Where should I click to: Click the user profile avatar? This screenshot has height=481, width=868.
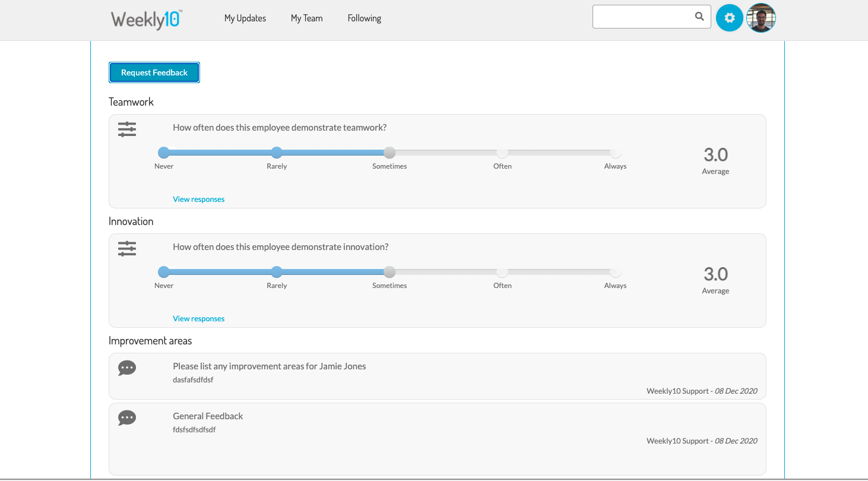[x=761, y=18]
